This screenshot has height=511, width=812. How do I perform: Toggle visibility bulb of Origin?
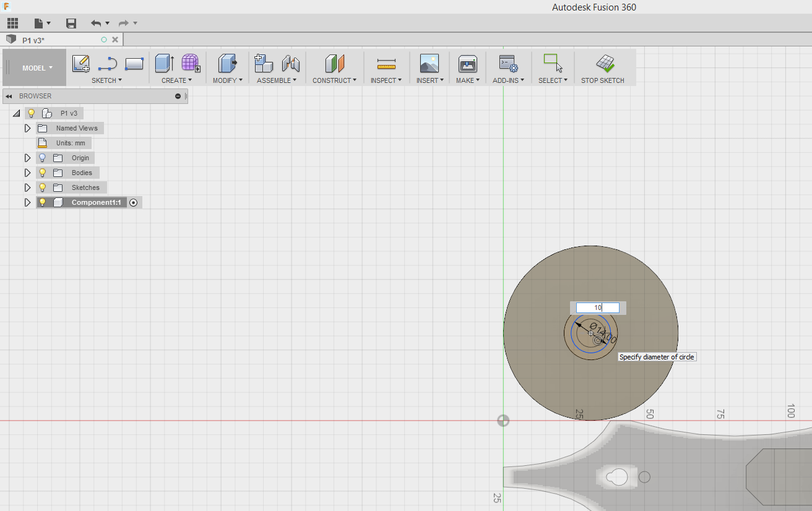pos(42,158)
